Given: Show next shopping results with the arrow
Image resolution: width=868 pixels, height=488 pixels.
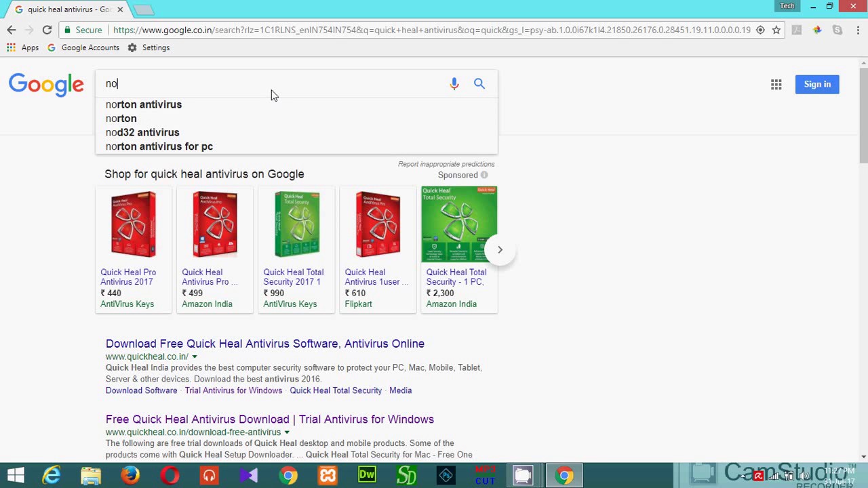Looking at the screenshot, I should [x=500, y=249].
